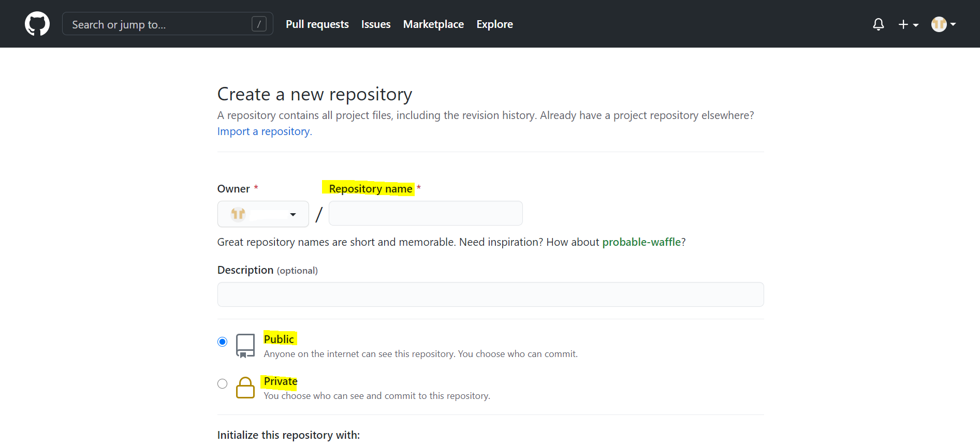Click the Create a new repository heading
The height and width of the screenshot is (445, 980).
(315, 94)
